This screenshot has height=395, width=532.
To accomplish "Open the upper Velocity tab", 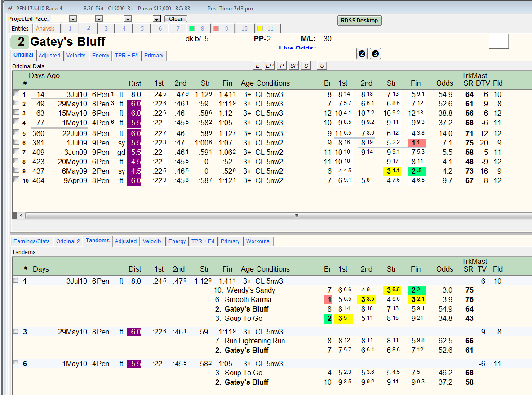I will pos(75,56).
